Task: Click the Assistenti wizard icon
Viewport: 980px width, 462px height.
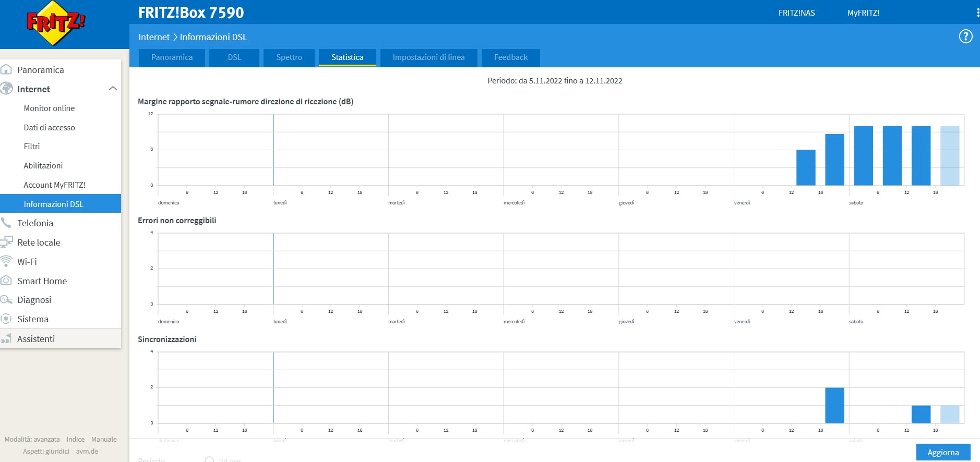Action: [x=6, y=338]
